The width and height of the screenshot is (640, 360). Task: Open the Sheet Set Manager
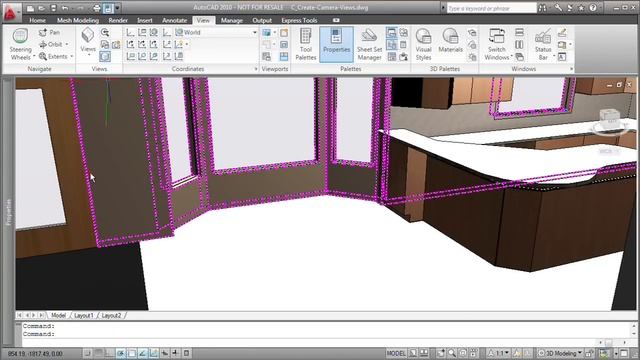tap(369, 44)
